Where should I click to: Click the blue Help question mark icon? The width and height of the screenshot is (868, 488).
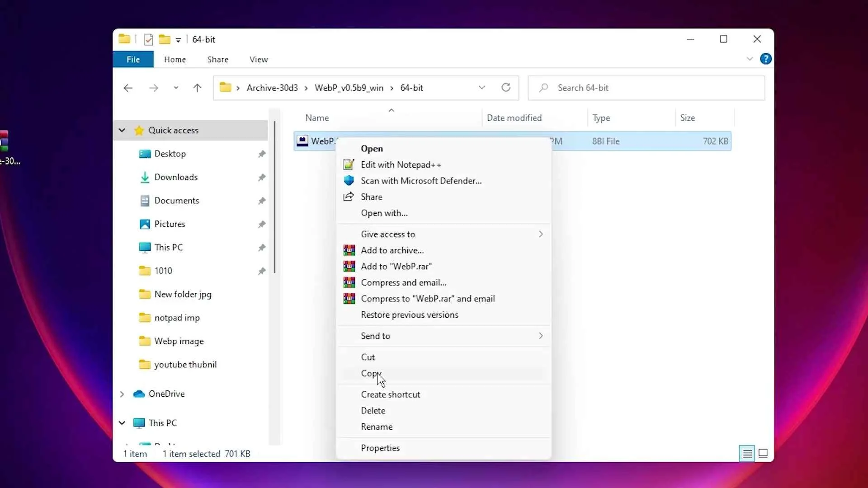coord(766,59)
